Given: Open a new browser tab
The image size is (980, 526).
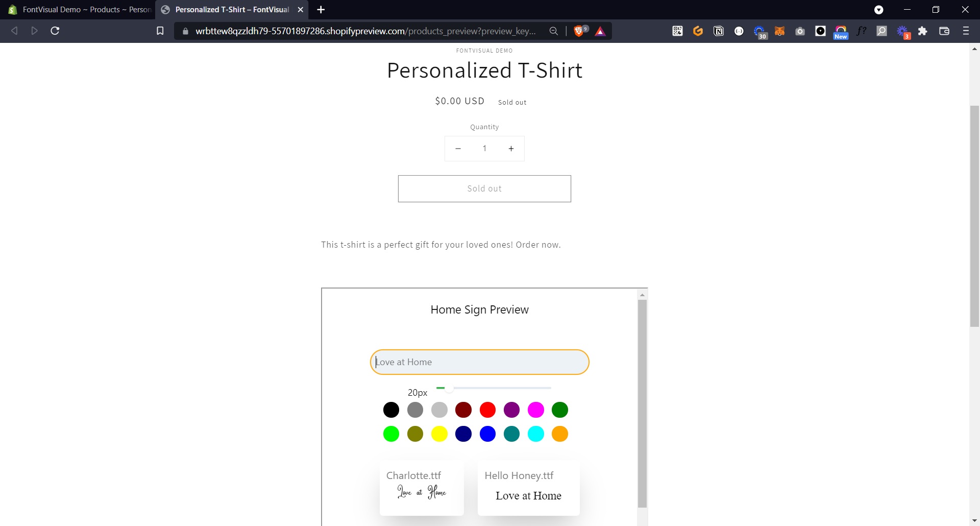Looking at the screenshot, I should (x=321, y=10).
